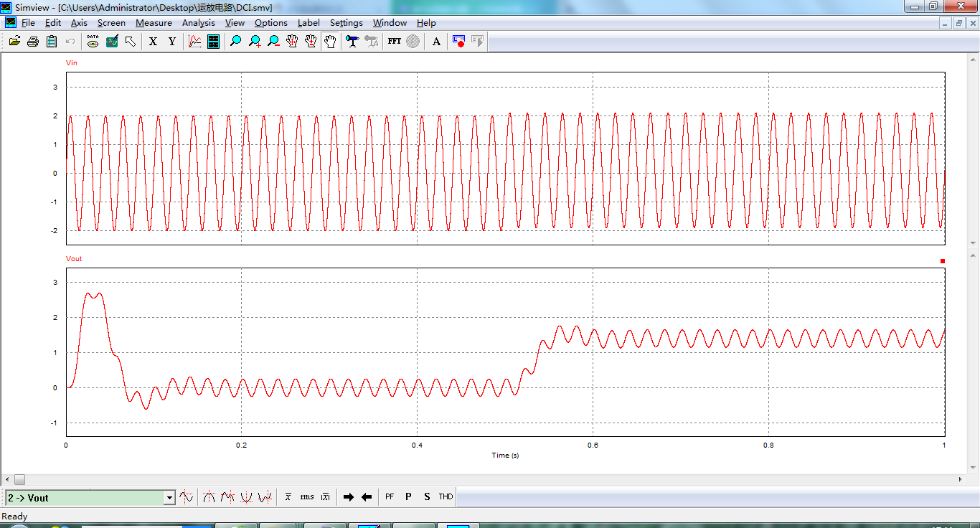Calculate absolute average |x| button
This screenshot has width=980, height=528.
(x=326, y=496)
